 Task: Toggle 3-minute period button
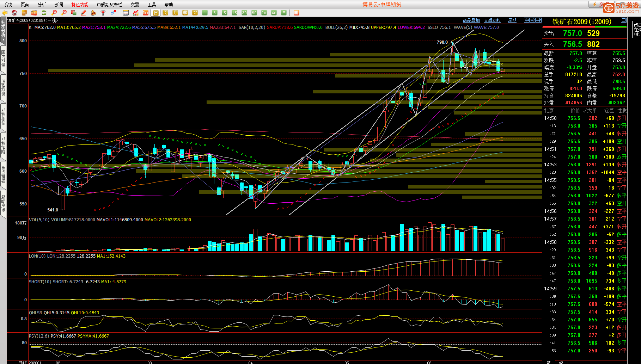(x=215, y=13)
